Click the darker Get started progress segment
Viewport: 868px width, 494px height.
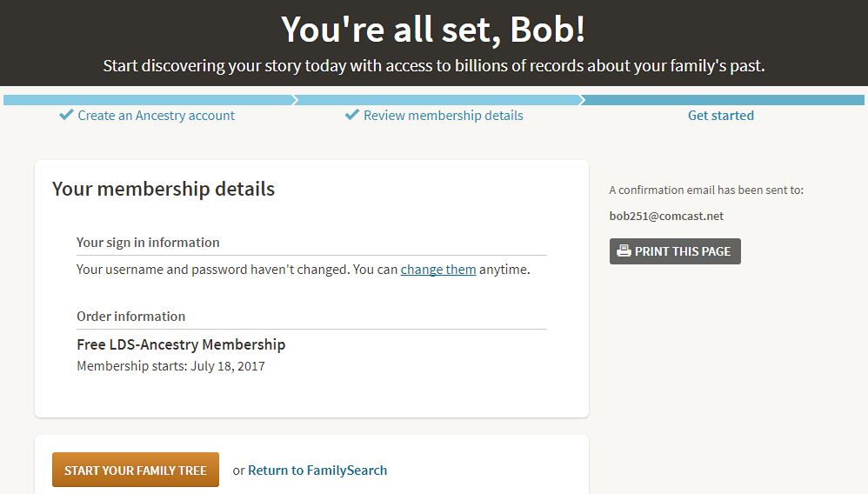(724, 100)
